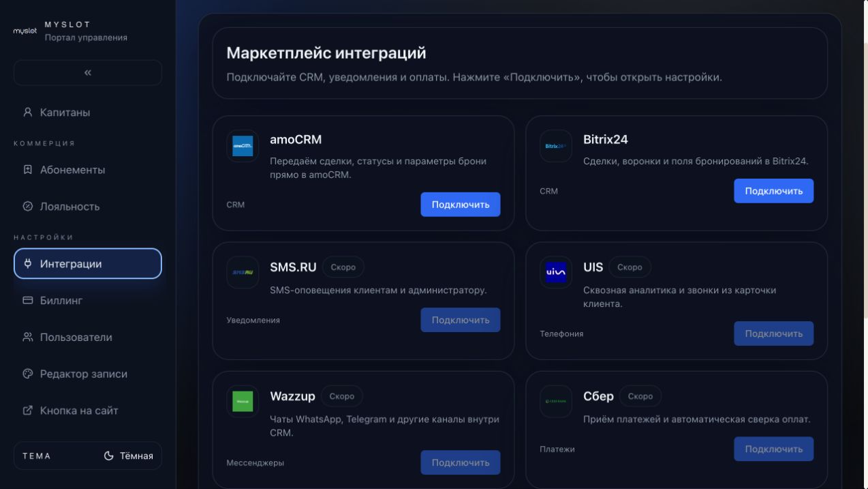The image size is (868, 489).
Task: Click the Wazzup card title
Action: tap(293, 396)
